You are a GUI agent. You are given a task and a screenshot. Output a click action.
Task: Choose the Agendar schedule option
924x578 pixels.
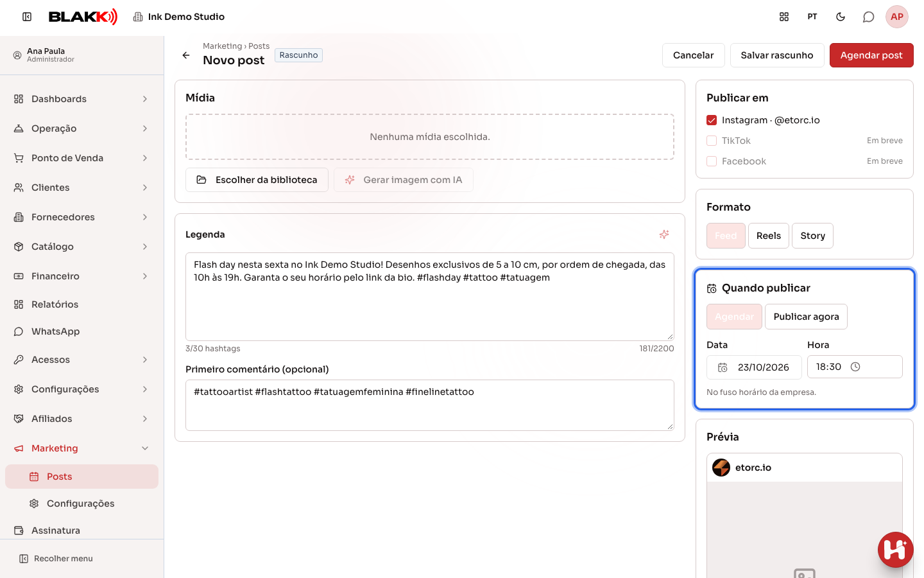(734, 317)
